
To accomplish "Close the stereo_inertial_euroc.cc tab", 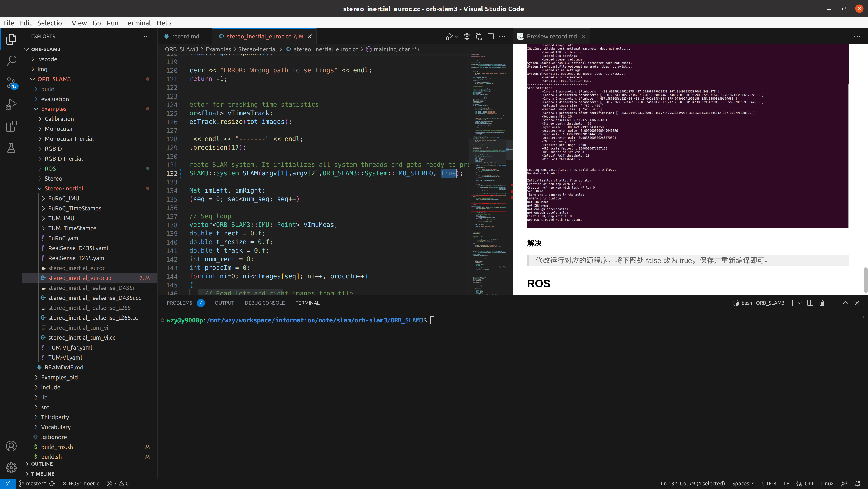I will (x=310, y=36).
